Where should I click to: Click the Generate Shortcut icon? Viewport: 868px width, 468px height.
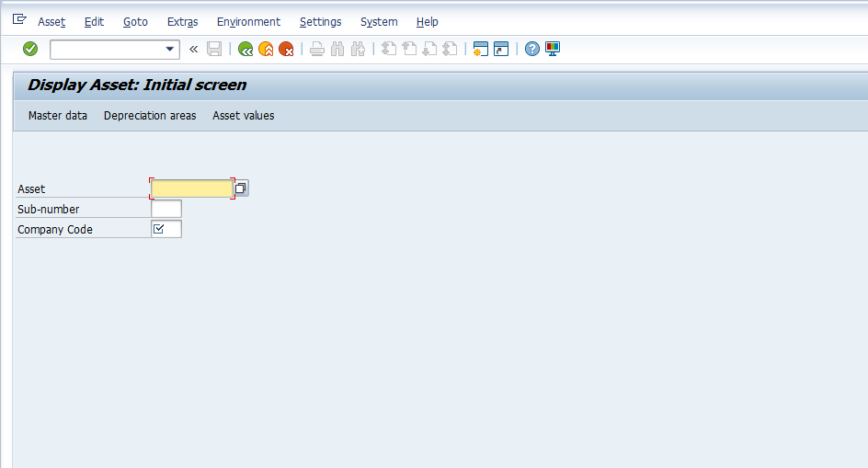501,50
